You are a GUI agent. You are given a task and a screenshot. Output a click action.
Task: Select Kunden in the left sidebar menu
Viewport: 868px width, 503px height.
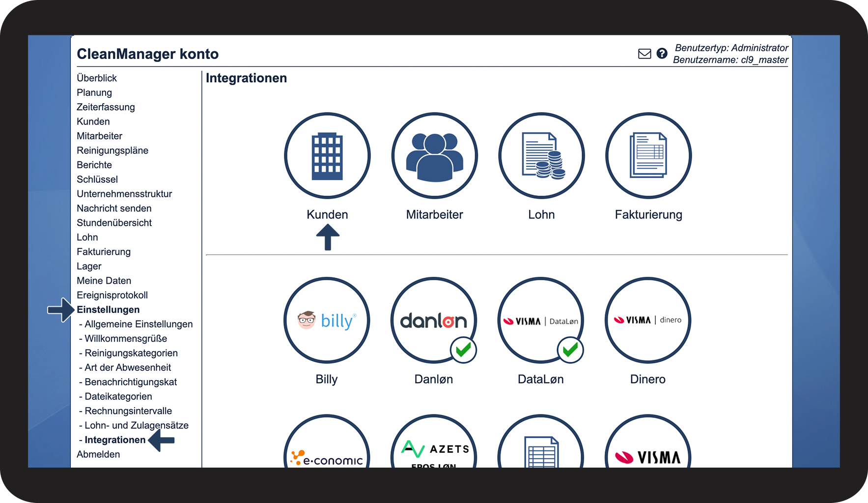tap(93, 121)
